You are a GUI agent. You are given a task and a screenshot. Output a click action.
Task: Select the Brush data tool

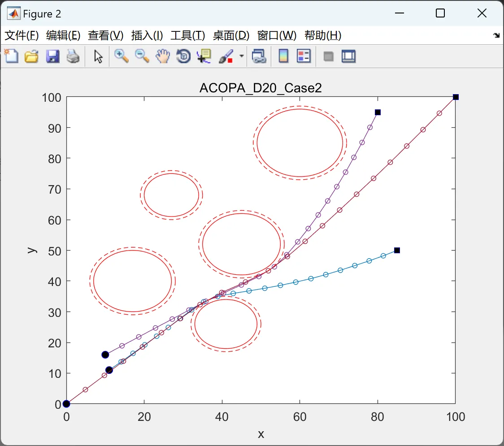click(226, 56)
